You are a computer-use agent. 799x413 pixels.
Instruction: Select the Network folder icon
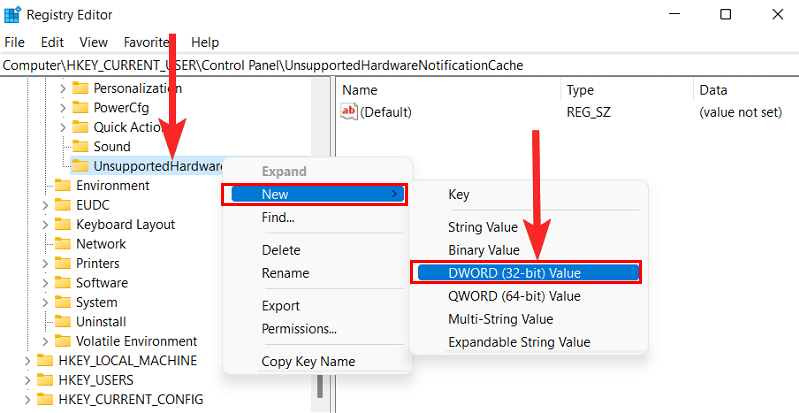[x=62, y=244]
